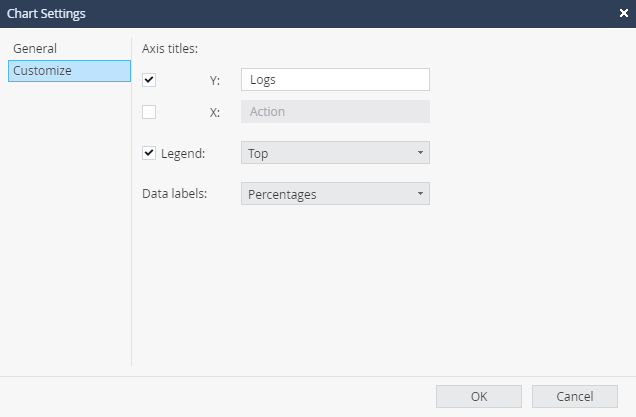The height and width of the screenshot is (417, 636).
Task: Click the Y axis title field containing Logs
Action: pyautogui.click(x=335, y=80)
